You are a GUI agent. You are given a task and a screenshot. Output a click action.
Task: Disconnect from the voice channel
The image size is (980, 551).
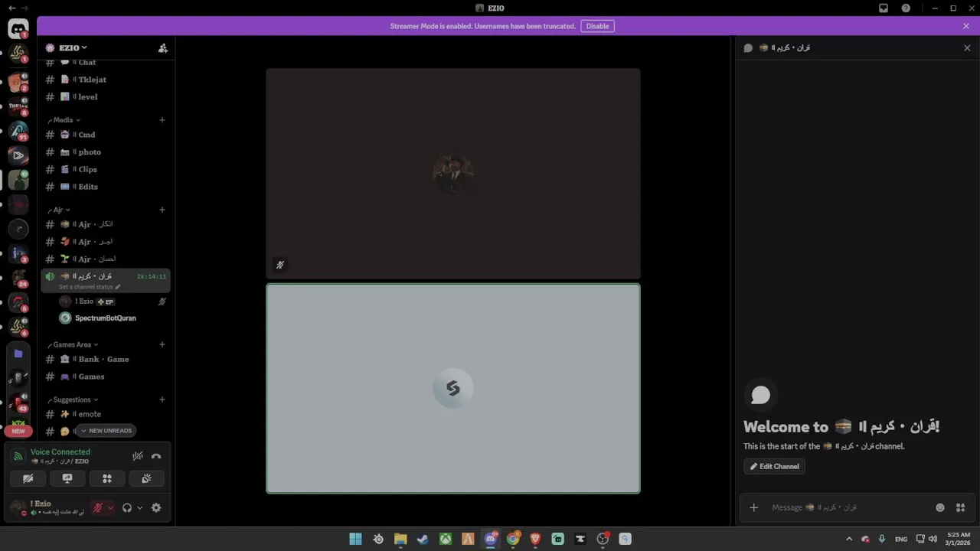tap(156, 456)
